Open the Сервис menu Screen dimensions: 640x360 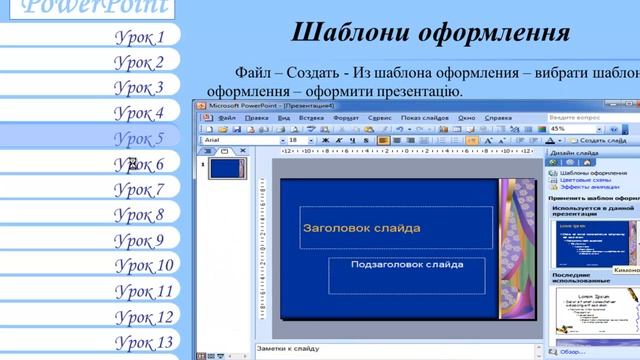(x=380, y=118)
